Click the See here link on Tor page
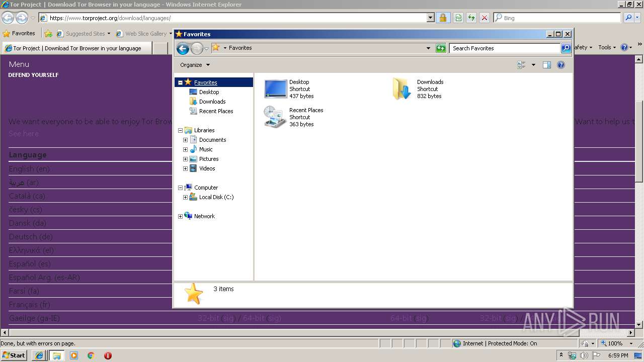This screenshot has height=362, width=644. point(23,134)
